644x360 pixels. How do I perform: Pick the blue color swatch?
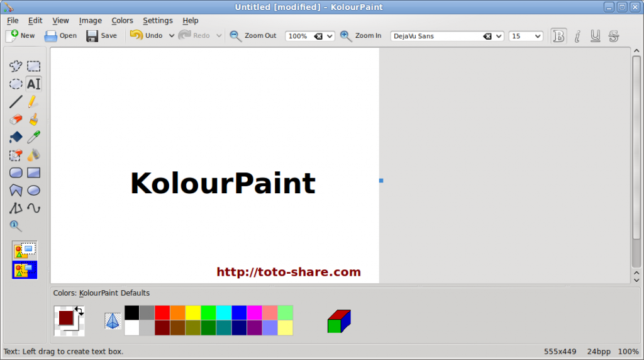(239, 313)
